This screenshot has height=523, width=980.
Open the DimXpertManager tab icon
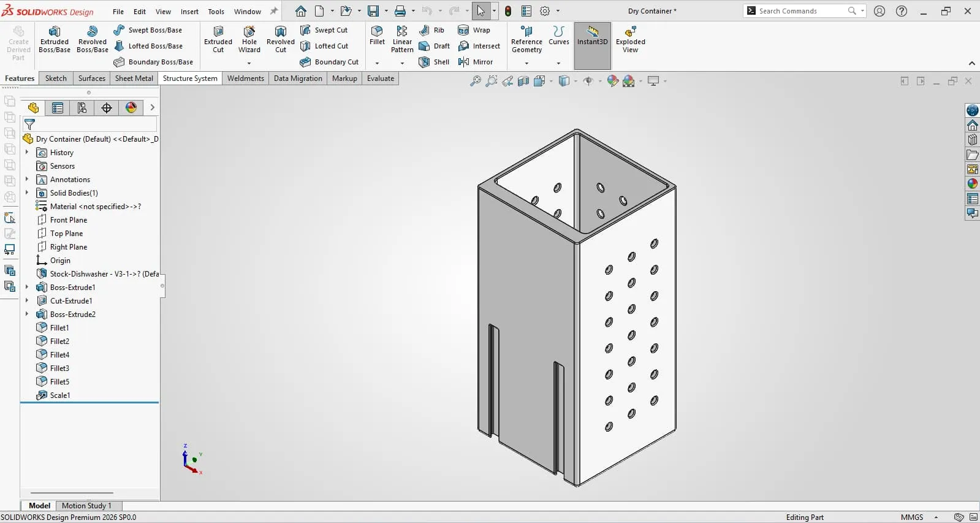(107, 108)
